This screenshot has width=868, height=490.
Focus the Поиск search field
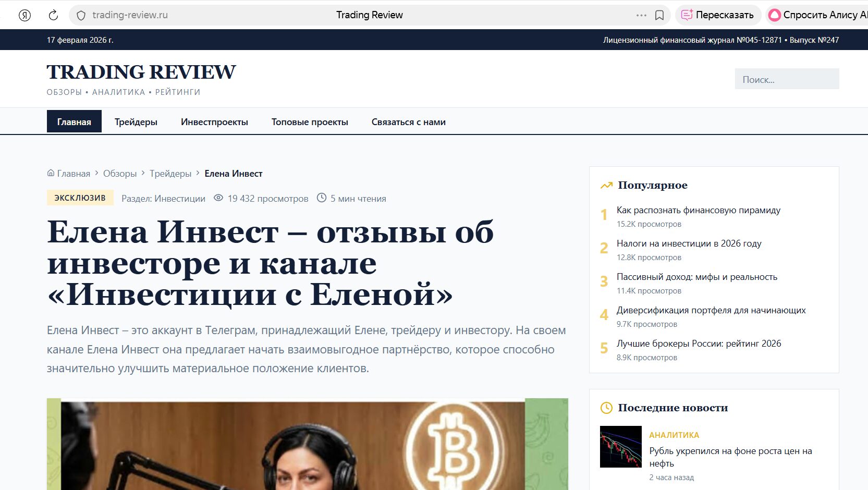[787, 79]
